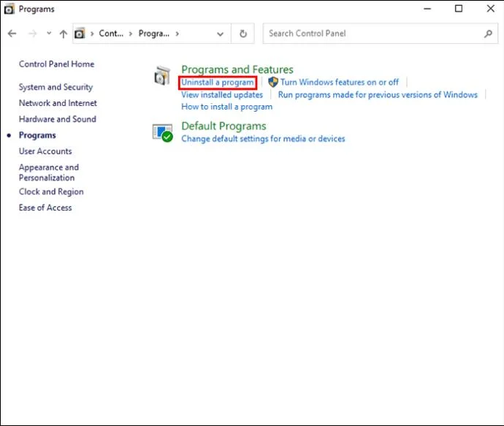504x426 pixels.
Task: Expand chevron between Cont... and Progra...
Action: click(x=131, y=34)
